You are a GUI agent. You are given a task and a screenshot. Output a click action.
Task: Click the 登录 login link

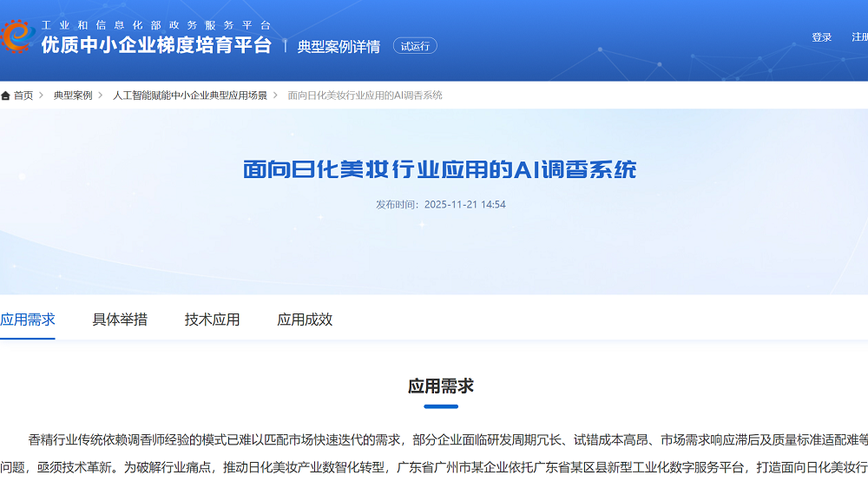click(821, 37)
